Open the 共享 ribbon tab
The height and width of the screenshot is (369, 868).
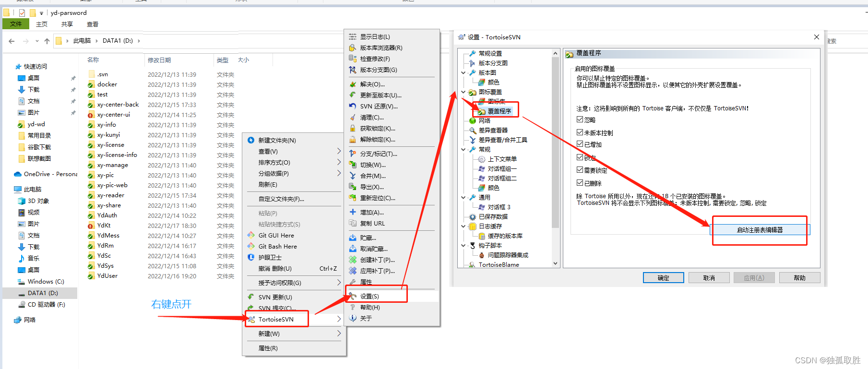(67, 24)
